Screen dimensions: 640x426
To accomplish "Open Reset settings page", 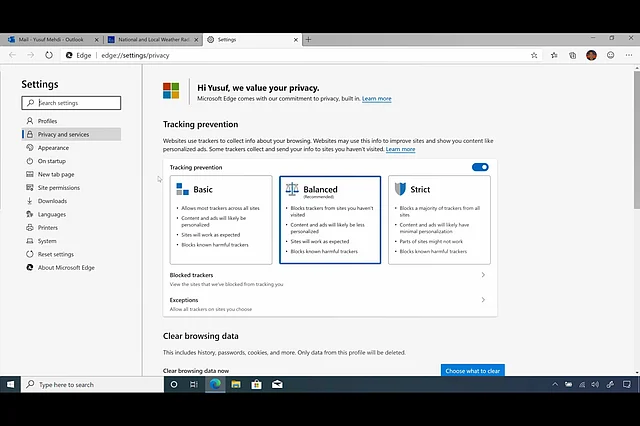I will coord(71,254).
